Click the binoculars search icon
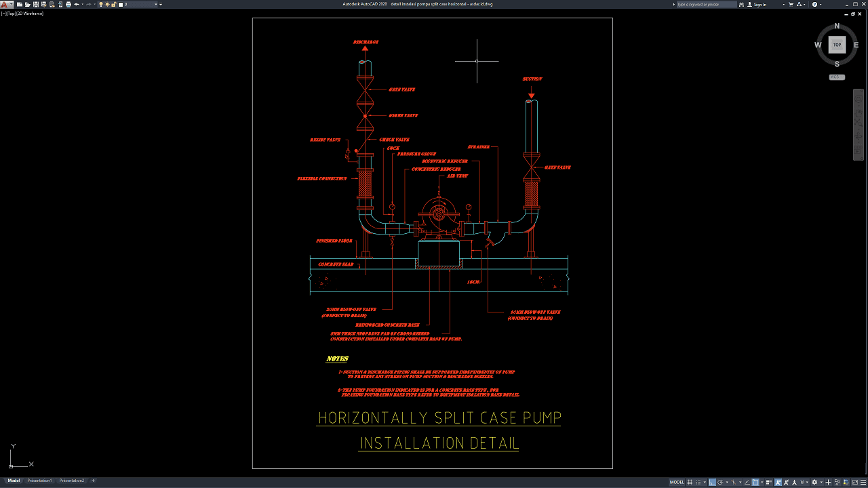 tap(742, 4)
